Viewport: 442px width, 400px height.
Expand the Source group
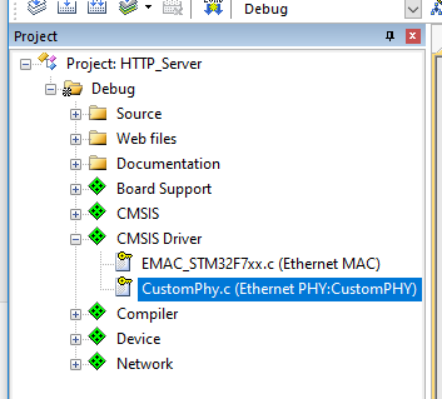coord(75,114)
